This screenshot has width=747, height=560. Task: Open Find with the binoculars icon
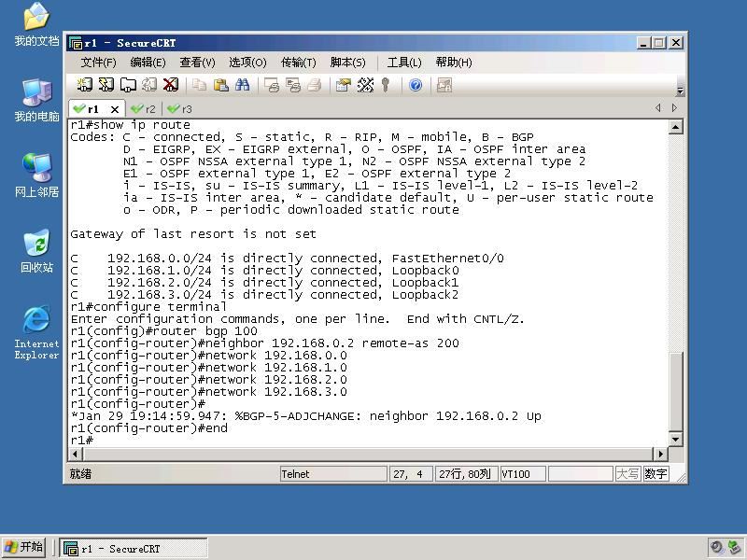(242, 85)
